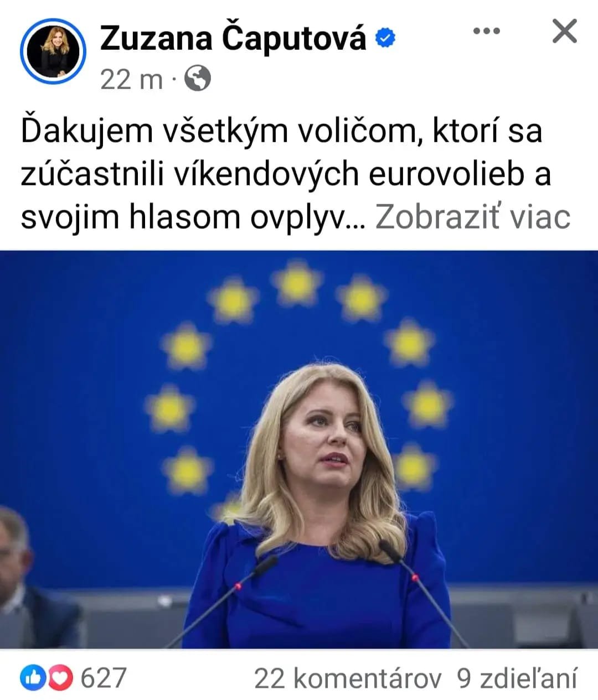Show the 9 zdieľaní shares list
598x700 pixels.
click(x=517, y=678)
